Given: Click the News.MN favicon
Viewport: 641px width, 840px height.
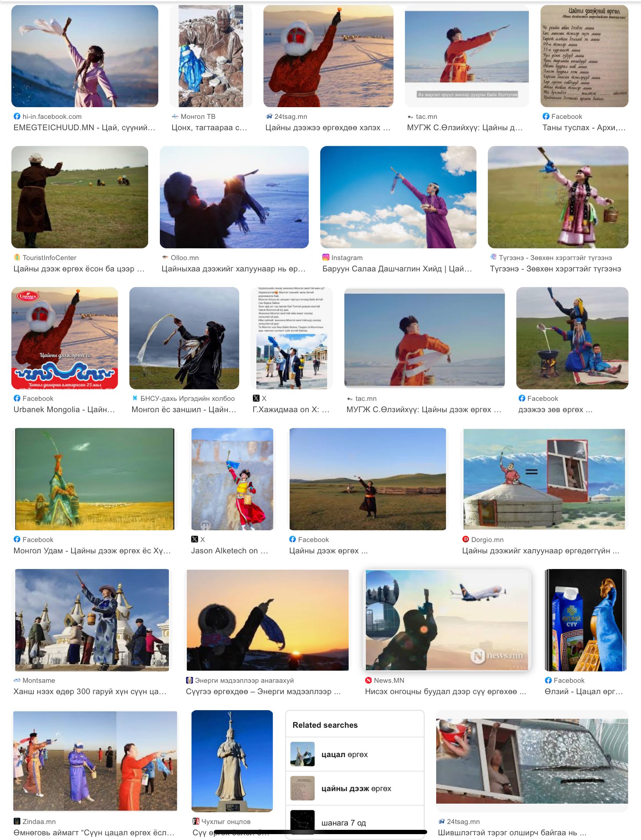Looking at the screenshot, I should pyautogui.click(x=368, y=680).
